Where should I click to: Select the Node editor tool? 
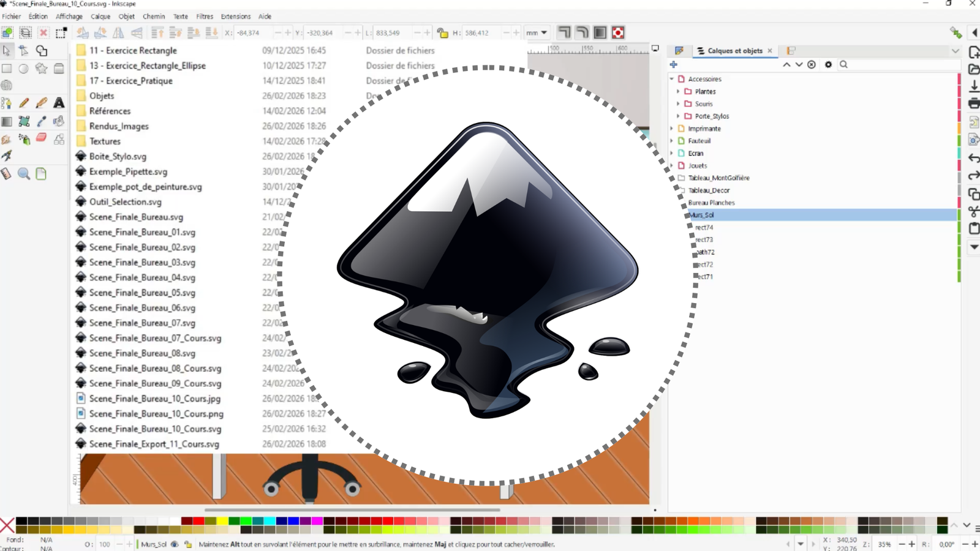24,50
